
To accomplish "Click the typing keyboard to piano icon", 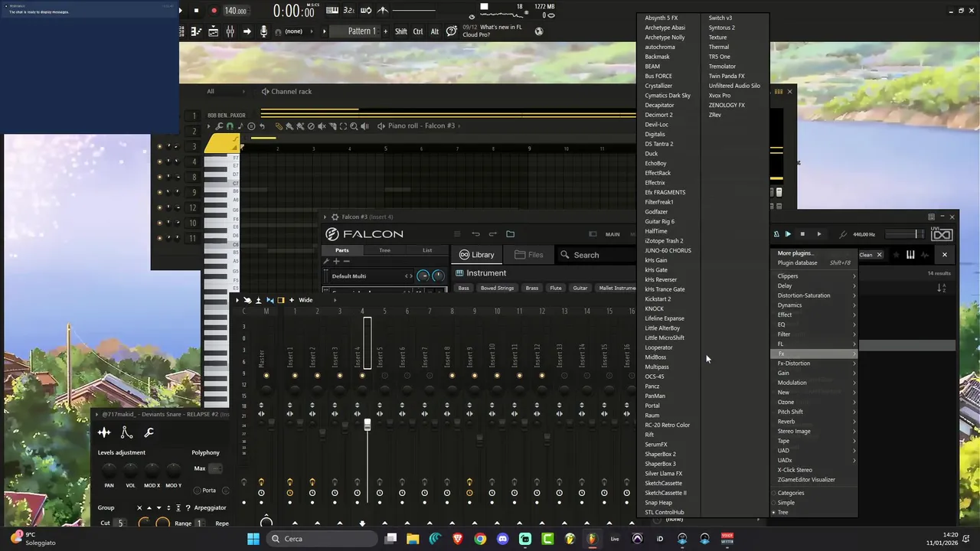I will (x=332, y=10).
